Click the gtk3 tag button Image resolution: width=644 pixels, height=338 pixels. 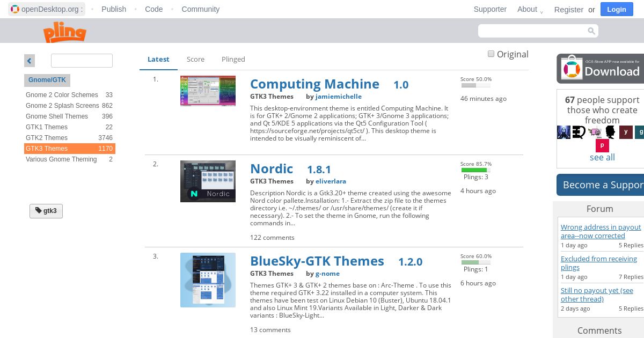point(46,211)
